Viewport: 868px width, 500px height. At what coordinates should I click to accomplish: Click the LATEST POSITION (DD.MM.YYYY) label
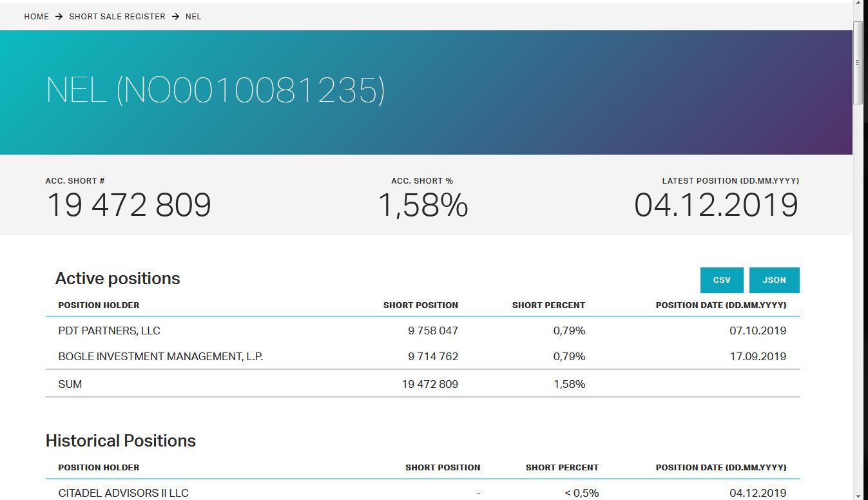[731, 181]
